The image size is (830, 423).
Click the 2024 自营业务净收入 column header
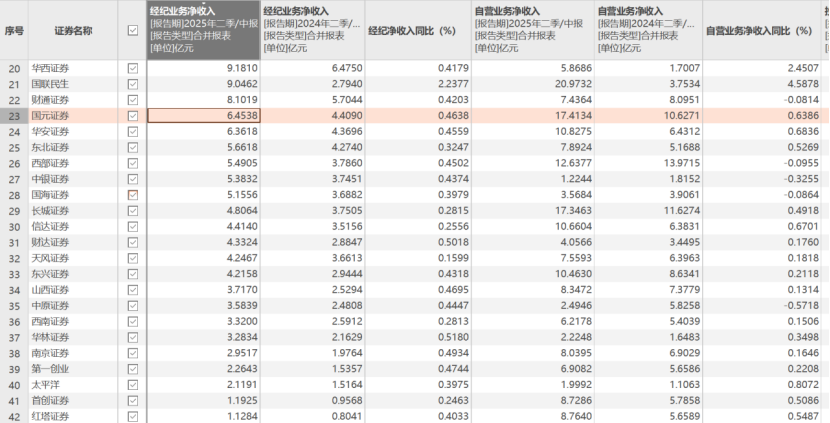(x=649, y=31)
